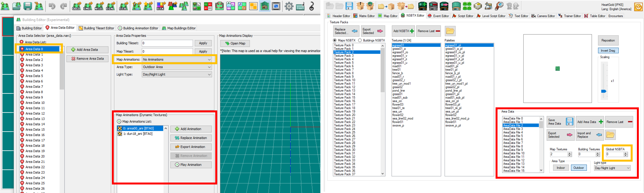The width and height of the screenshot is (644, 193).
Task: Click the Remove Area Data button
Action: tap(87, 59)
